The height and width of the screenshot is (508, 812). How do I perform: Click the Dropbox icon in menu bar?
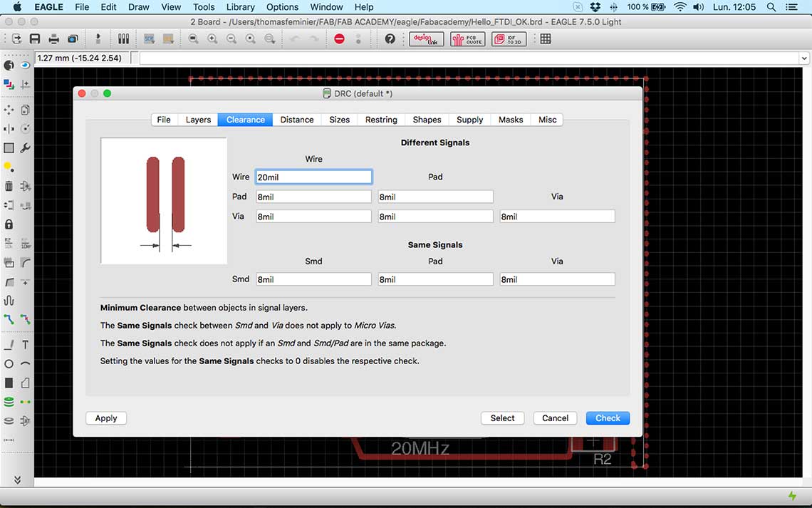pos(595,6)
